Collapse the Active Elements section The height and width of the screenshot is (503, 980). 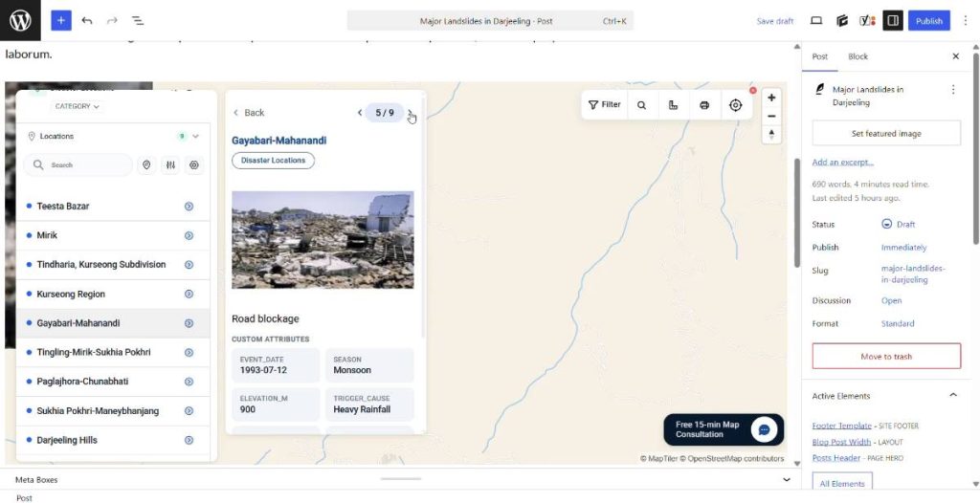(x=953, y=396)
